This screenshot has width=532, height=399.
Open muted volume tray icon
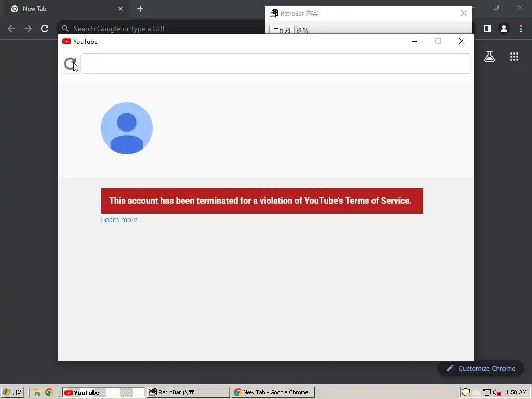[x=497, y=393]
